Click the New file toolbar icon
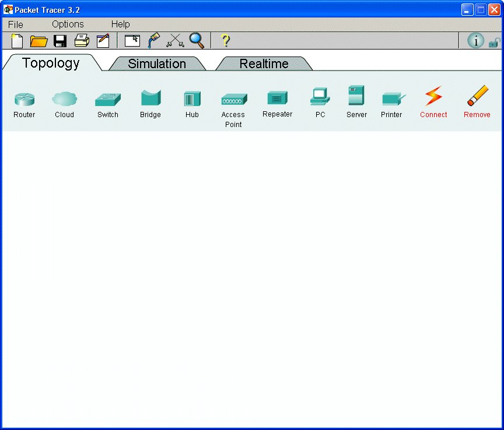The width and height of the screenshot is (504, 430). (17, 41)
